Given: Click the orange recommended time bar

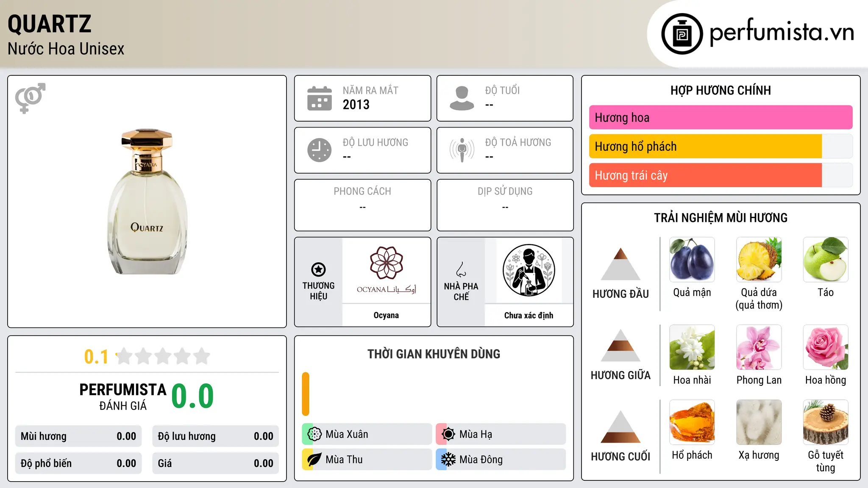Looking at the screenshot, I should pos(306,394).
